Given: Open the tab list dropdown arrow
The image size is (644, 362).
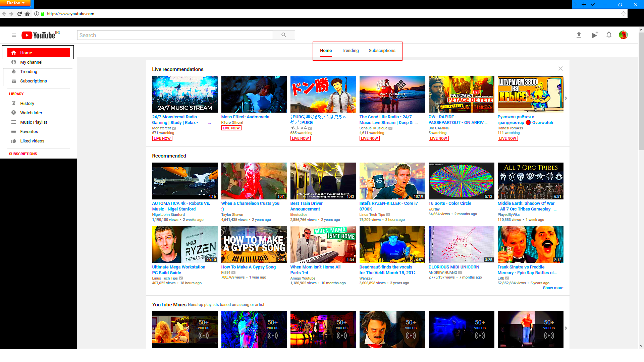Looking at the screenshot, I should point(593,4).
